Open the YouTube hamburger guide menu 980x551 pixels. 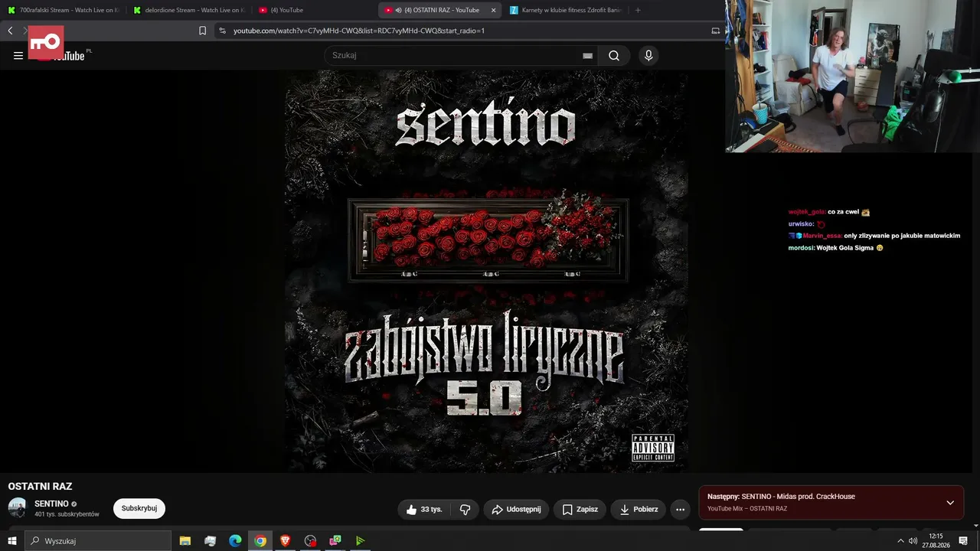tap(18, 55)
